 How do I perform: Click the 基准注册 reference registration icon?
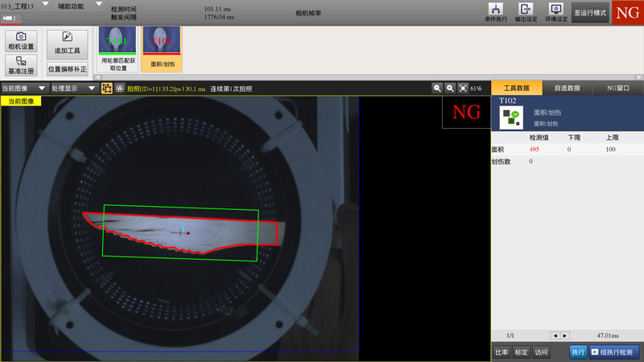(21, 65)
